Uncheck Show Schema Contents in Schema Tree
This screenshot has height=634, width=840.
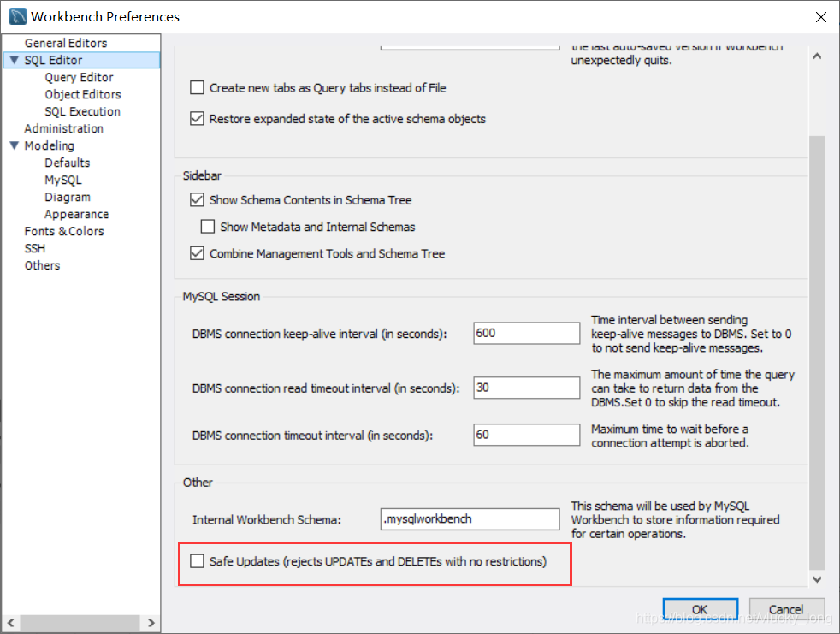tap(197, 200)
